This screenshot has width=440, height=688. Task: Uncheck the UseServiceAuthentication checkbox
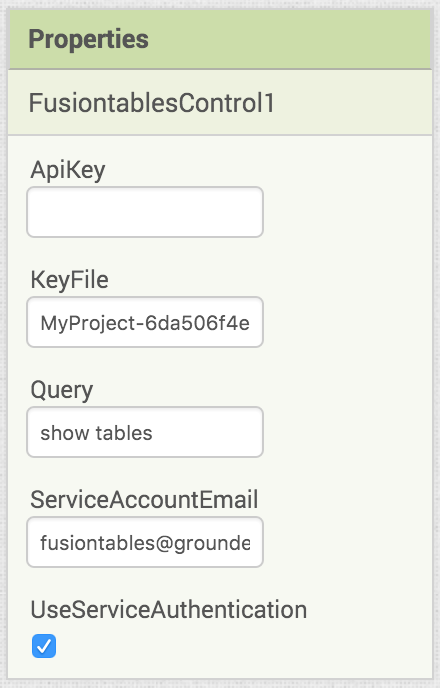(44, 645)
